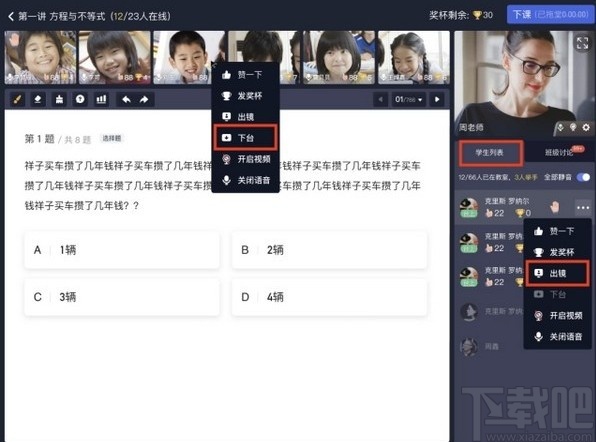Click the braided-hair girl video thumbnail
The image size is (596, 442).
(x=414, y=57)
